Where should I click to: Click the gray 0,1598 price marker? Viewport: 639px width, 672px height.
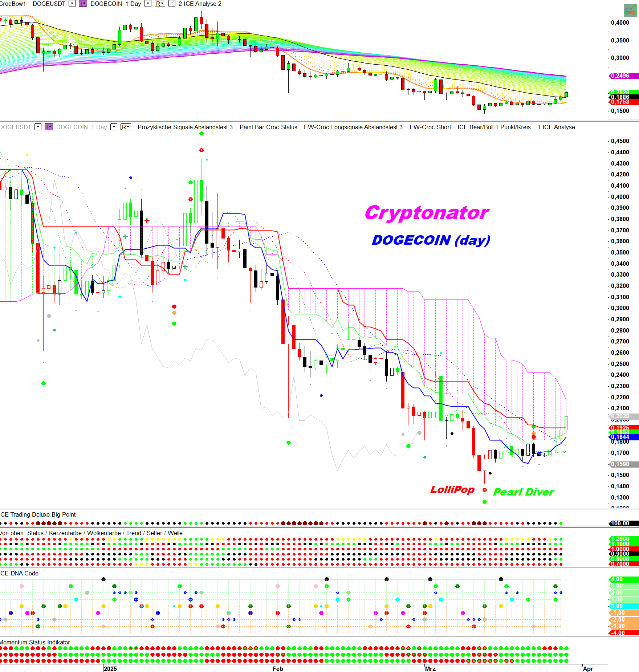coord(623,464)
